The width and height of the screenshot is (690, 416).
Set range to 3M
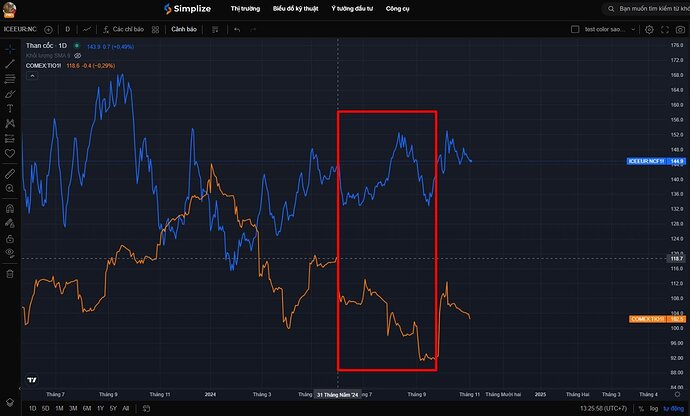click(73, 409)
